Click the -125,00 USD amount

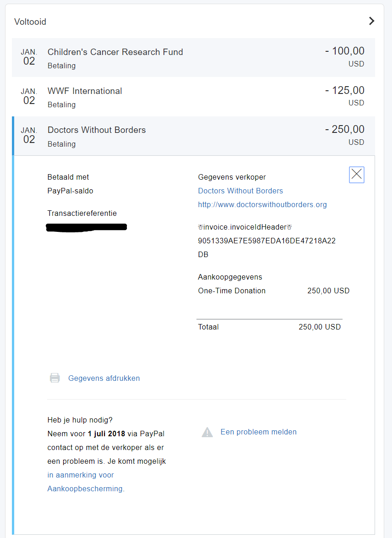[345, 96]
